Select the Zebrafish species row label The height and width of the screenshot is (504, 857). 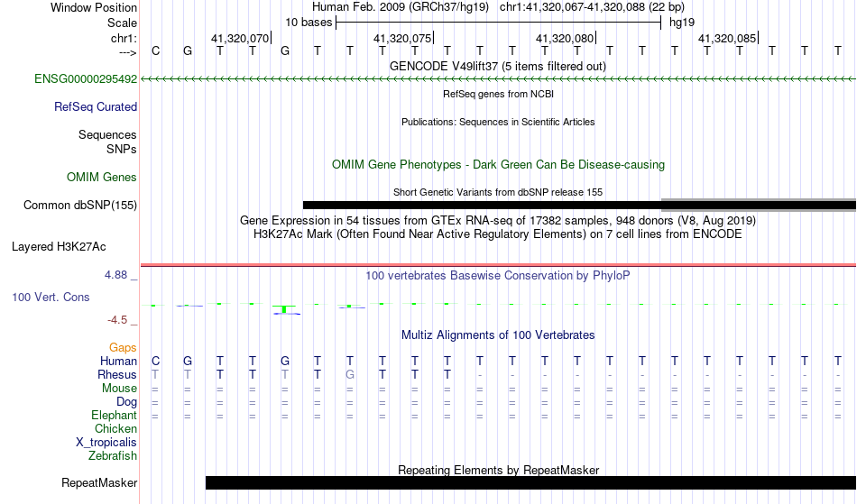(x=113, y=456)
